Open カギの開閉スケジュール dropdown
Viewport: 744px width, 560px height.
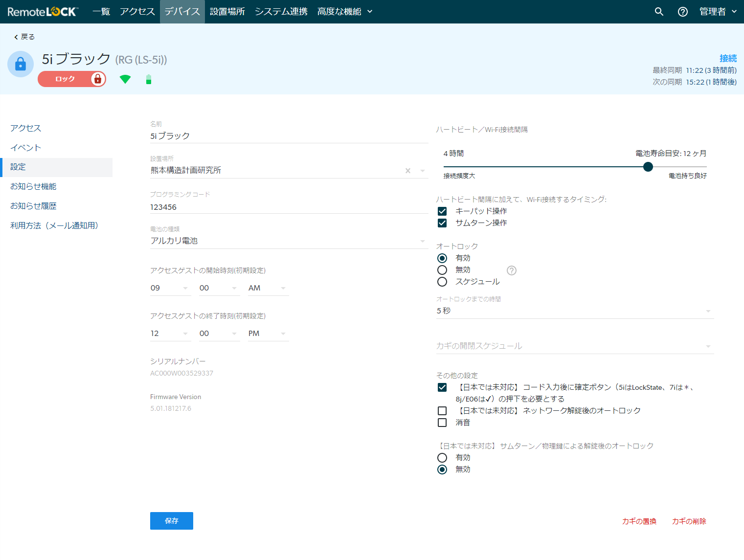click(575, 346)
